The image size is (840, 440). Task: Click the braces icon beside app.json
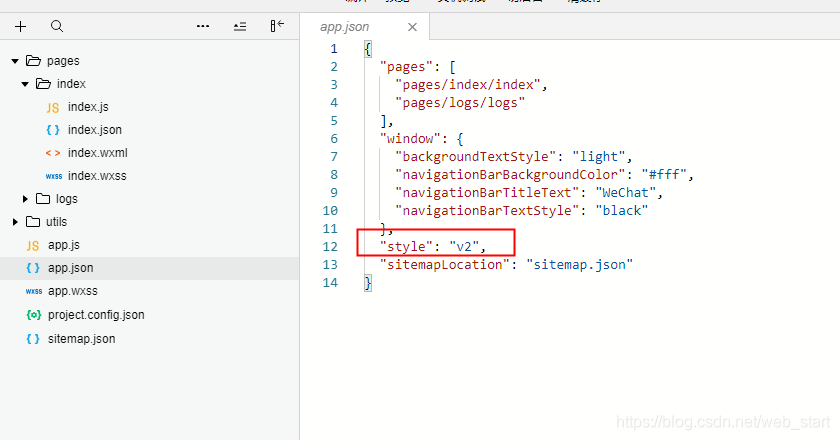click(33, 268)
